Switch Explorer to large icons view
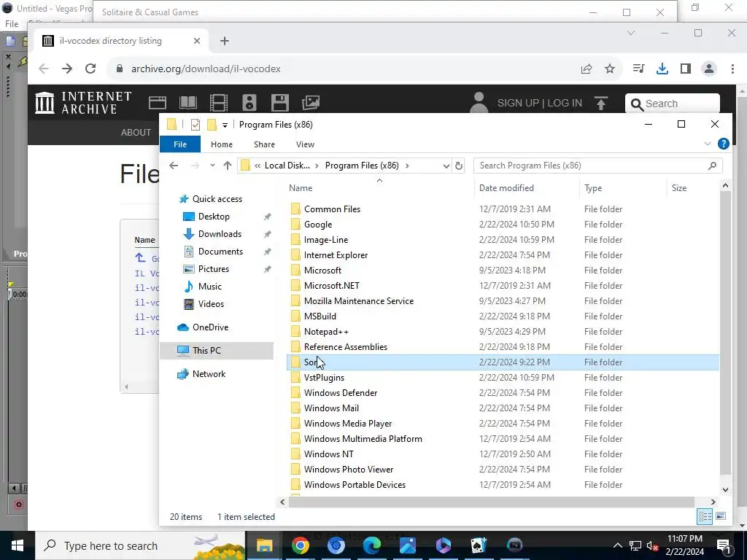 [x=721, y=517]
